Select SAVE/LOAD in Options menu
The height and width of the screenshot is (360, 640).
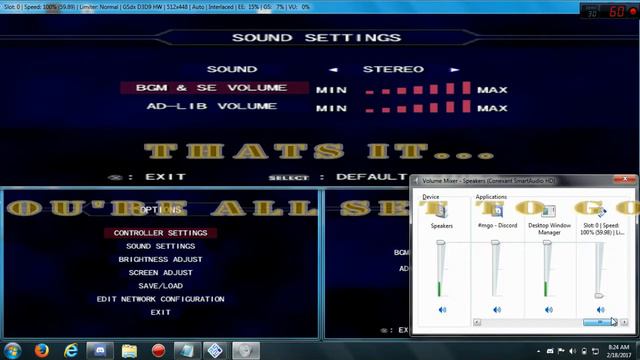coord(160,286)
